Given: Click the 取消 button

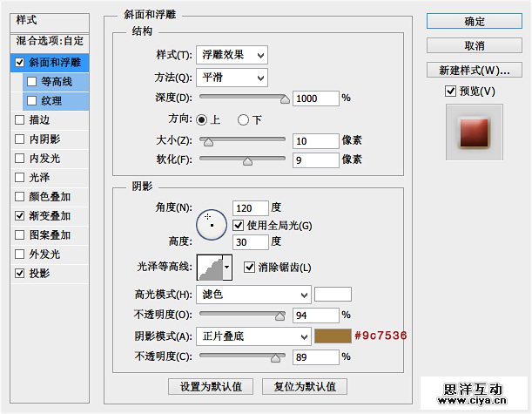Looking at the screenshot, I should coord(474,45).
